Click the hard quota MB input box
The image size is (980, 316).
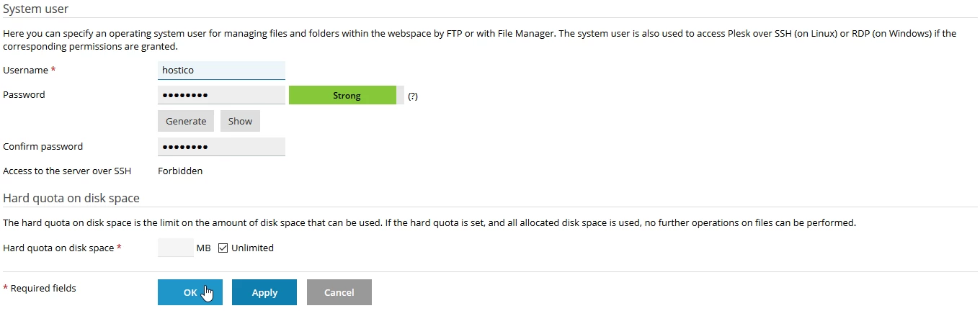point(176,248)
